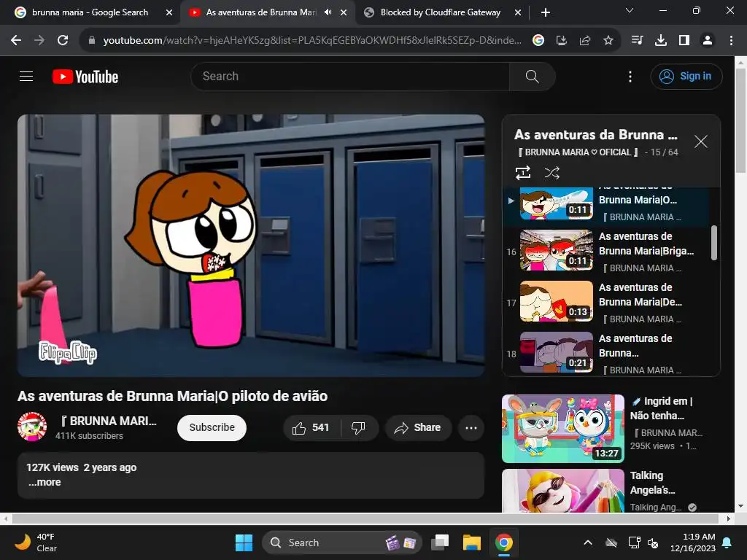Close the playlist panel
Screen dimensions: 747x560
click(x=700, y=141)
